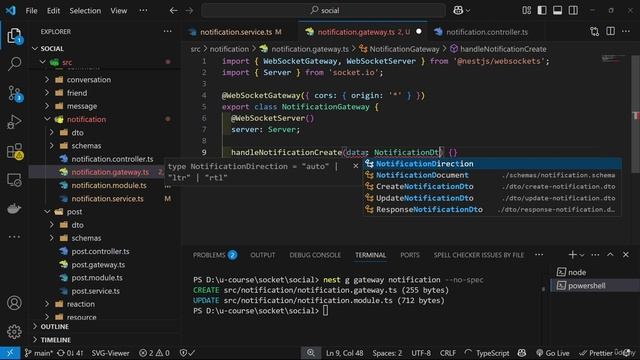Toggle secondary side bar visibility

(573, 11)
